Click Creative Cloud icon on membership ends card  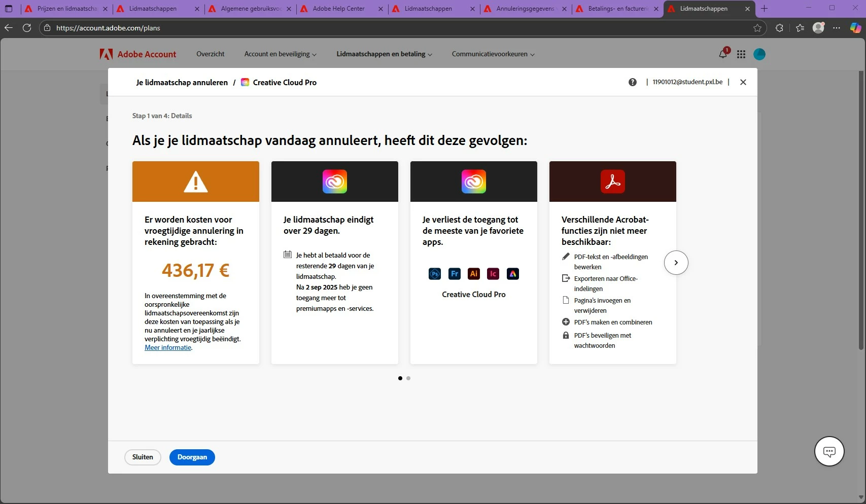point(335,182)
